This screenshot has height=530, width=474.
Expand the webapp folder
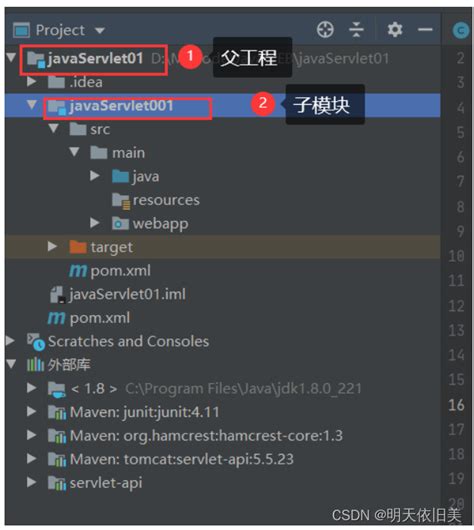tap(95, 223)
